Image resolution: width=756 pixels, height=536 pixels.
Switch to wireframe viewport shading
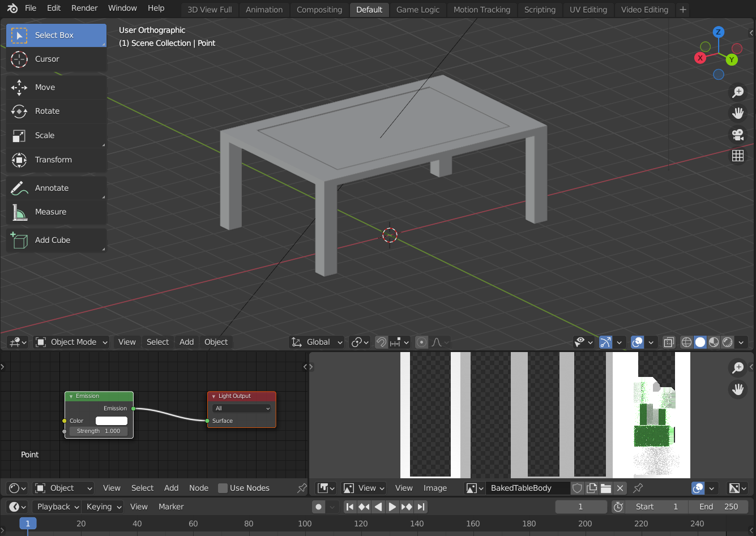tap(686, 342)
